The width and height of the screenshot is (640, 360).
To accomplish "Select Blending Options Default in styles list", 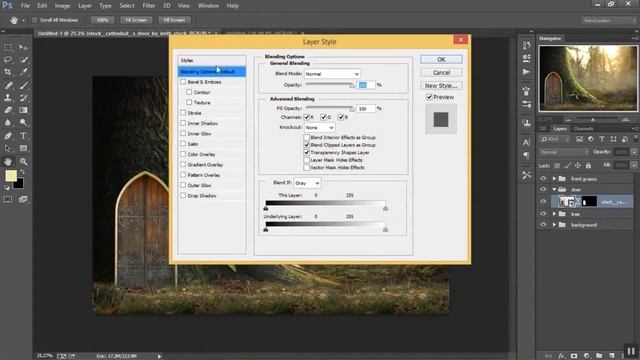I will tap(212, 71).
